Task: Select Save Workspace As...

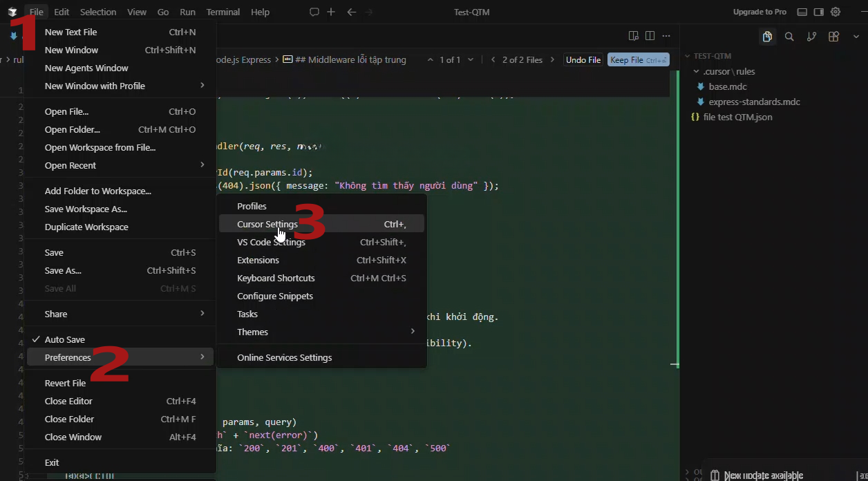Action: [x=120, y=209]
